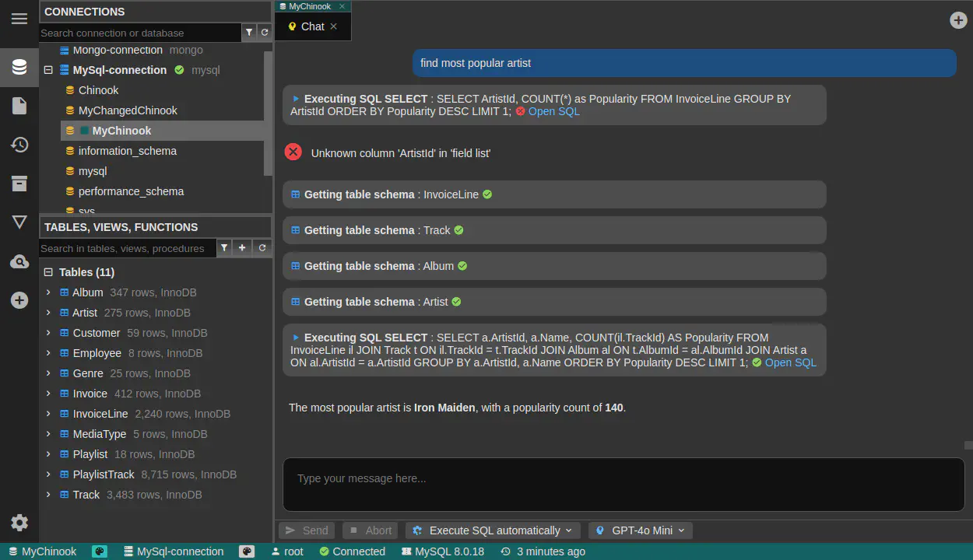Click the palette icon after MySql-connection in status bar
Image resolution: width=973 pixels, height=560 pixels.
point(247,551)
